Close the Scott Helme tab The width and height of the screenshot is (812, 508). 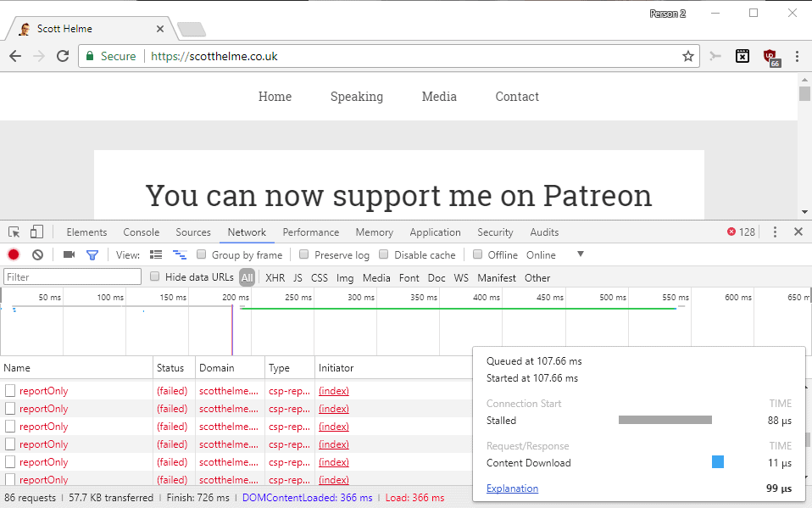tap(160, 29)
